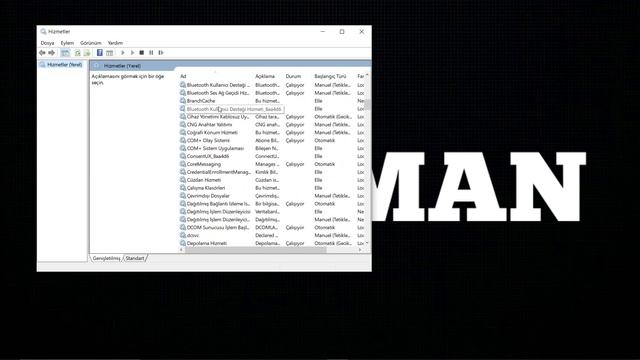This screenshot has height=360, width=640.
Task: Click the ConnectU... description of ConsentUX
Action: pos(267,156)
